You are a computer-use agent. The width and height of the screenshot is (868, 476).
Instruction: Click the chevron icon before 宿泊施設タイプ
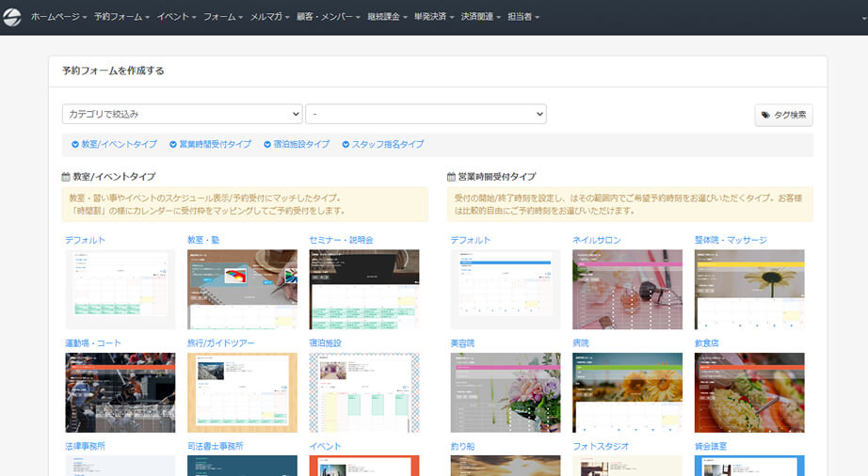coord(267,144)
